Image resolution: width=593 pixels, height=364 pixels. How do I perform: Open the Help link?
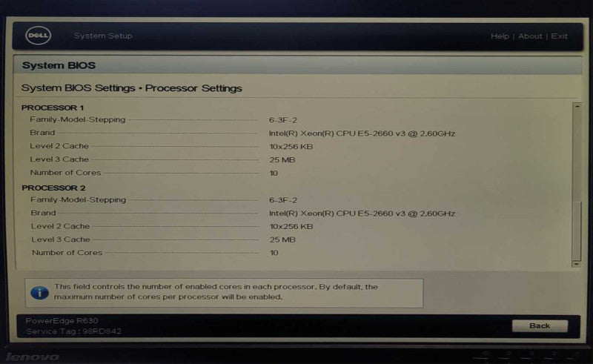(500, 36)
